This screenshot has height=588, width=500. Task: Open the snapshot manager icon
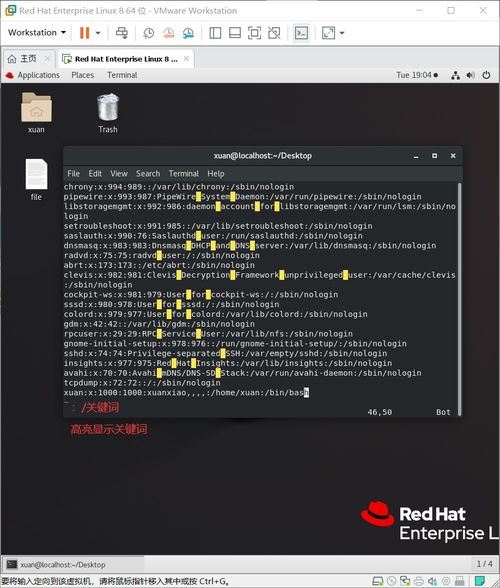tap(188, 33)
